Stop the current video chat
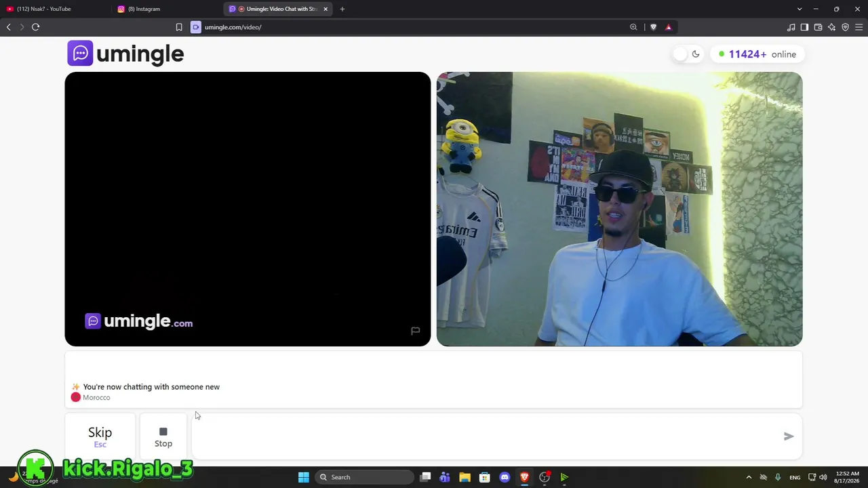 tap(163, 436)
